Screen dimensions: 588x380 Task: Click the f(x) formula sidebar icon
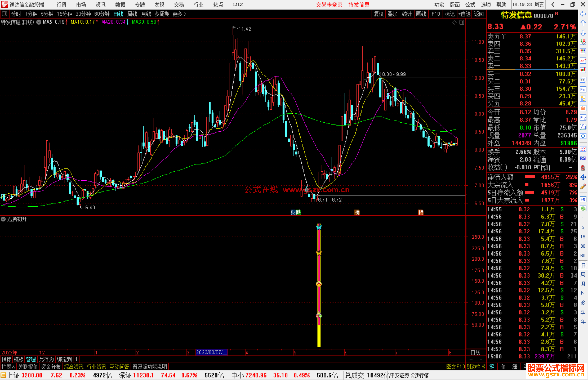[x=583, y=127]
